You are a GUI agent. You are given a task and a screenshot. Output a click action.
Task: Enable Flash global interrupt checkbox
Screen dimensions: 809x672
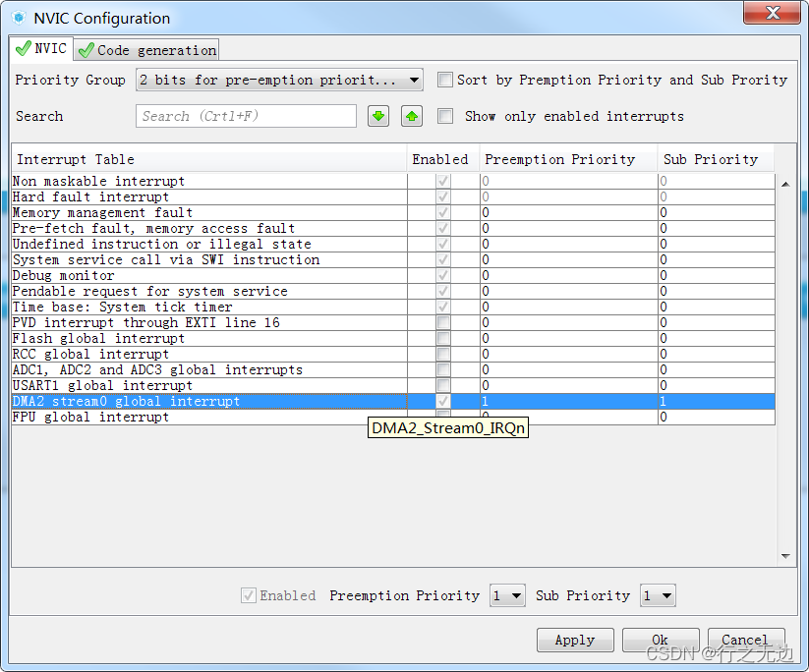pos(442,338)
